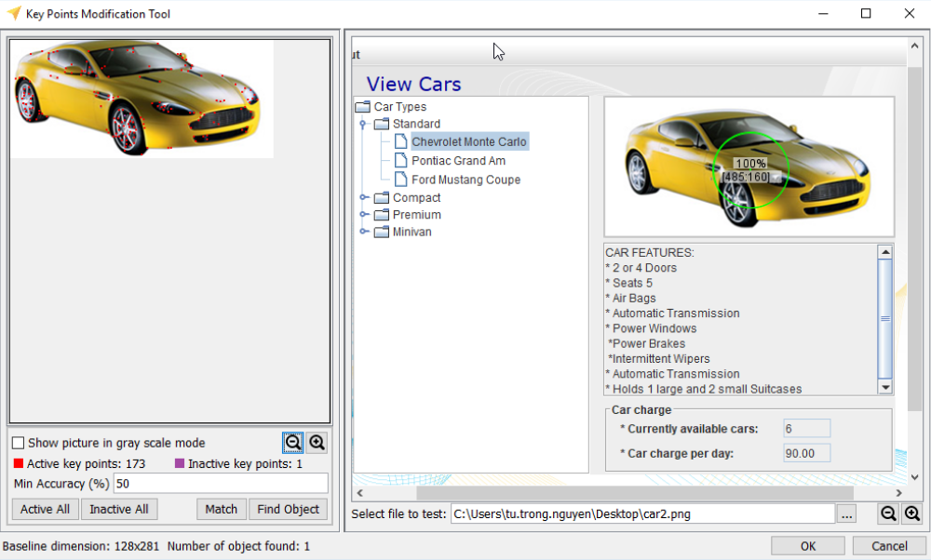This screenshot has width=931, height=560.
Task: Zoom out the test file view
Action: [x=888, y=513]
